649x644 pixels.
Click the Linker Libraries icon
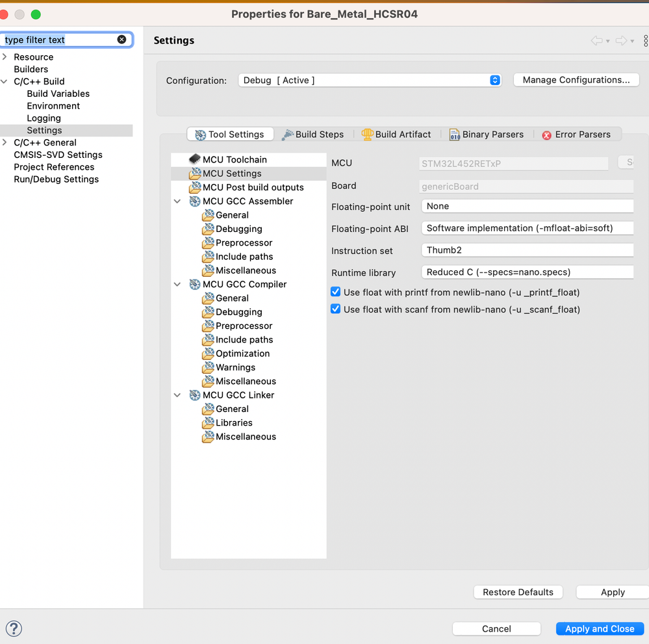tap(208, 423)
